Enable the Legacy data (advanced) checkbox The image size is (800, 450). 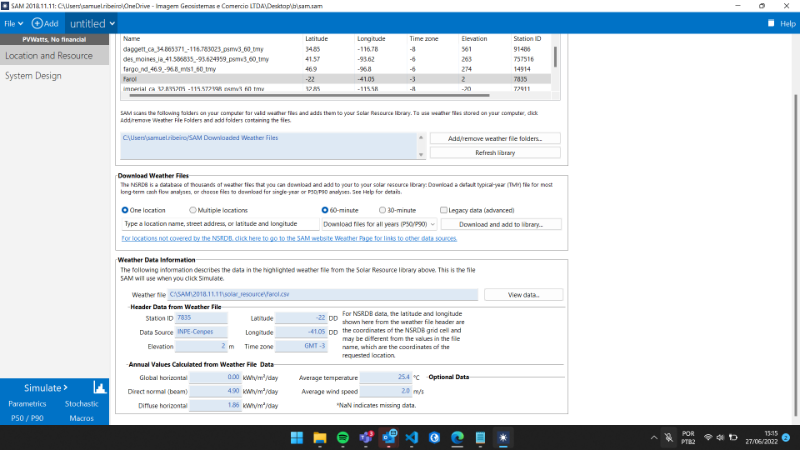(445, 211)
